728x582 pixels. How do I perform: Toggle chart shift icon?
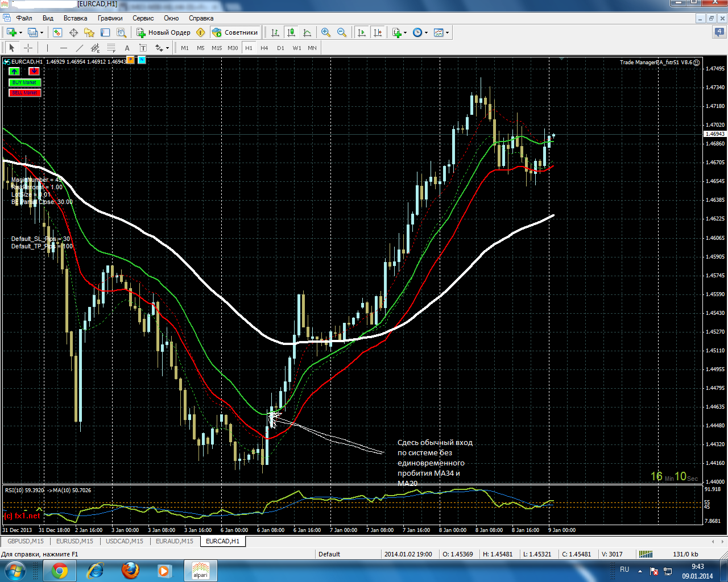pyautogui.click(x=378, y=32)
